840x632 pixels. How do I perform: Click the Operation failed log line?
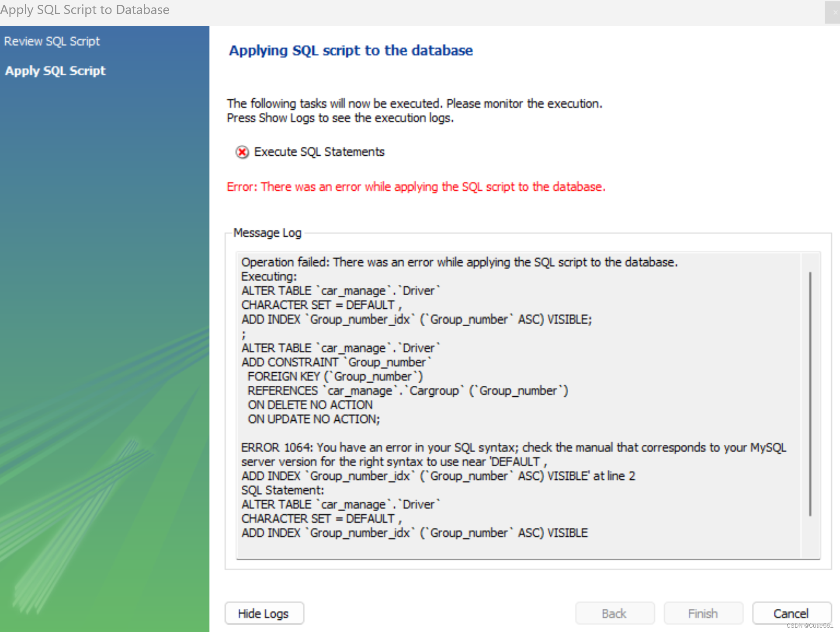[459, 262]
